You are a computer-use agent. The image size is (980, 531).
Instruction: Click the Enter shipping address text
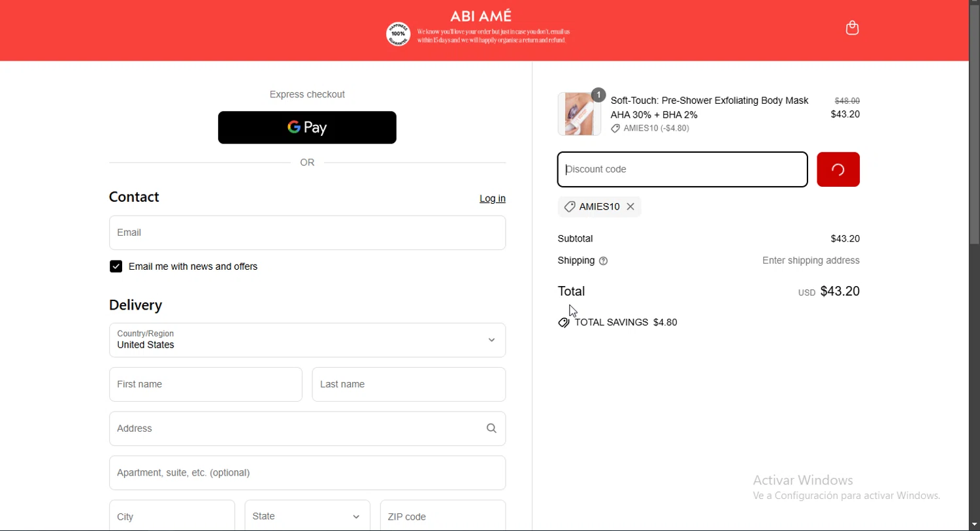pyautogui.click(x=811, y=261)
